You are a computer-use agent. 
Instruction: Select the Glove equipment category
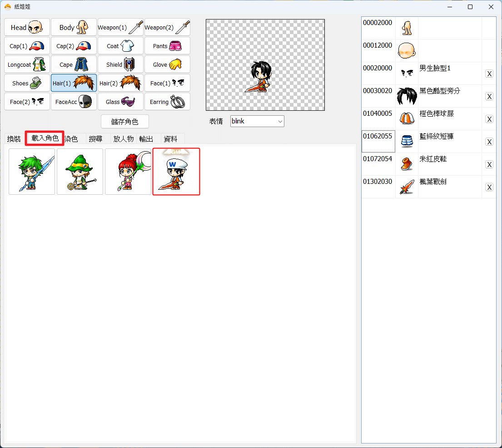167,64
